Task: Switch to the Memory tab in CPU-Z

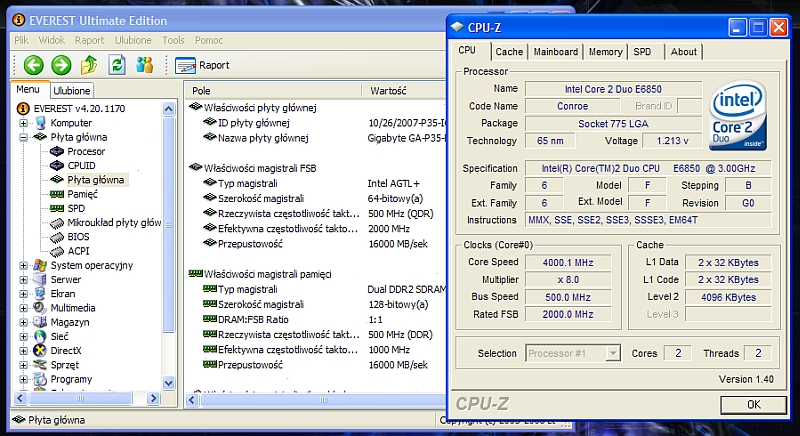Action: click(x=606, y=52)
